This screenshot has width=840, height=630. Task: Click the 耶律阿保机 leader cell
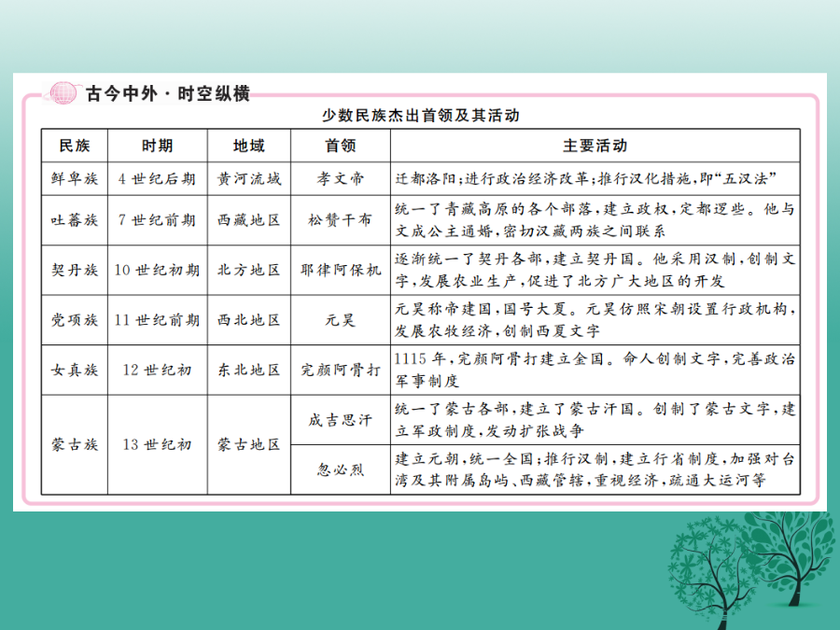[341, 270]
